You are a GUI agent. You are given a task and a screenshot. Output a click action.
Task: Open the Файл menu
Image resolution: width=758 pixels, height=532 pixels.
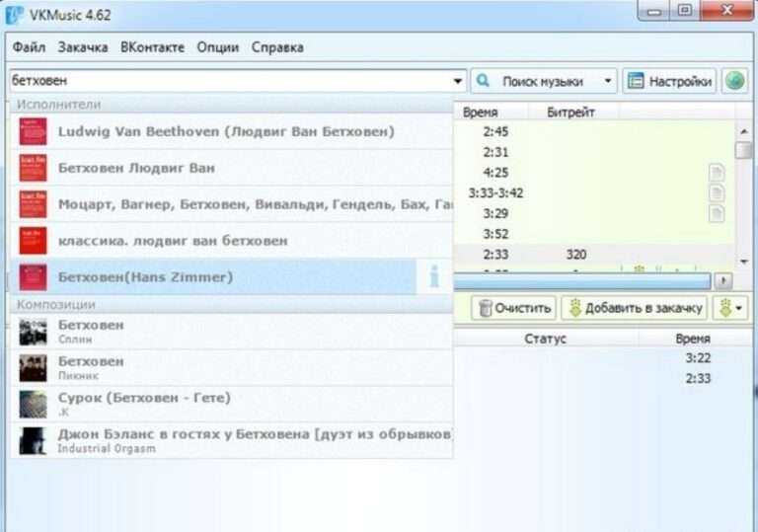point(29,47)
